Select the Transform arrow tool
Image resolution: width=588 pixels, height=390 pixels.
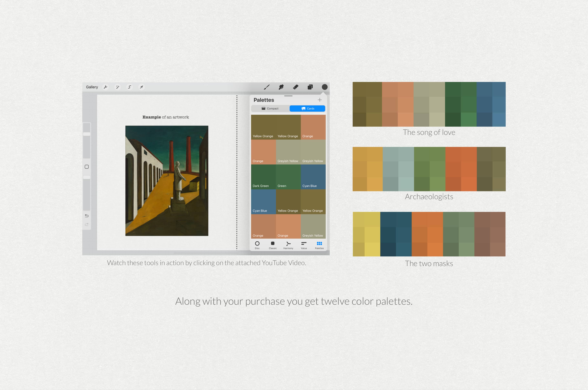(x=141, y=87)
